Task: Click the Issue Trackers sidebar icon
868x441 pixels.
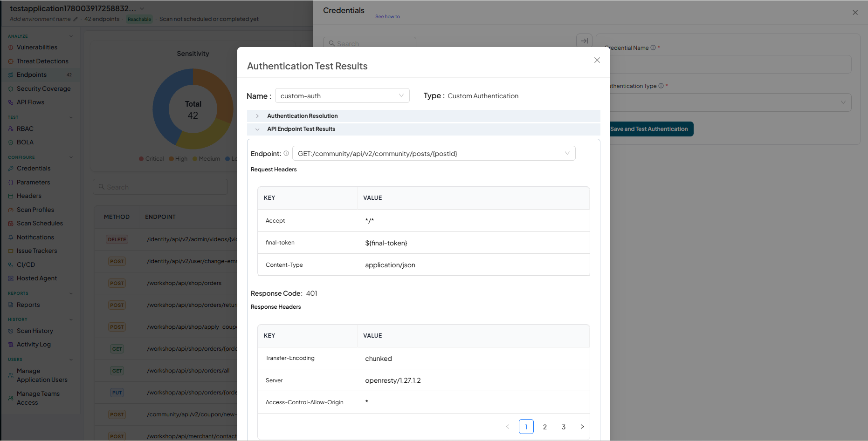Action: coord(11,251)
